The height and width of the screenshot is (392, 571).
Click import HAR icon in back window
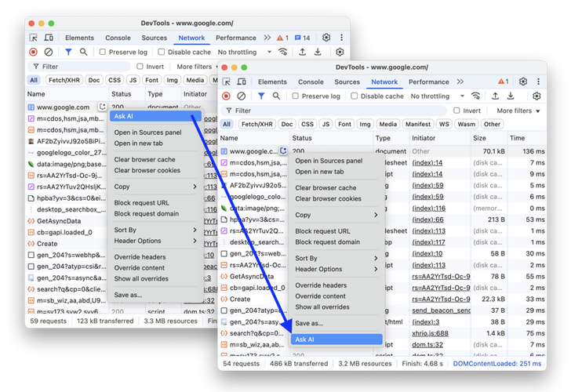pyautogui.click(x=302, y=52)
